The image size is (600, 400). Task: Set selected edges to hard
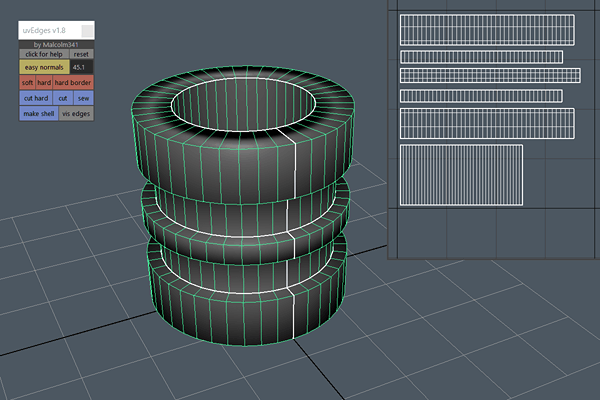(x=44, y=82)
